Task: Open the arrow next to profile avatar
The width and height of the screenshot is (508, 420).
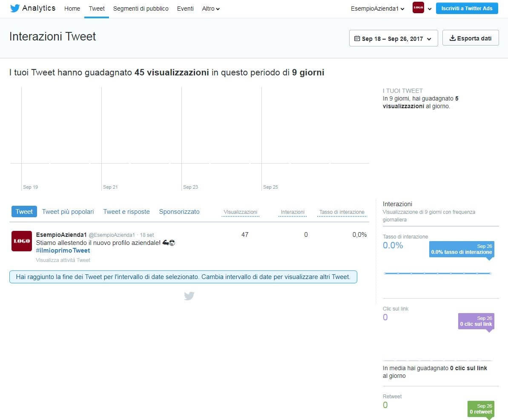Action: [x=430, y=9]
